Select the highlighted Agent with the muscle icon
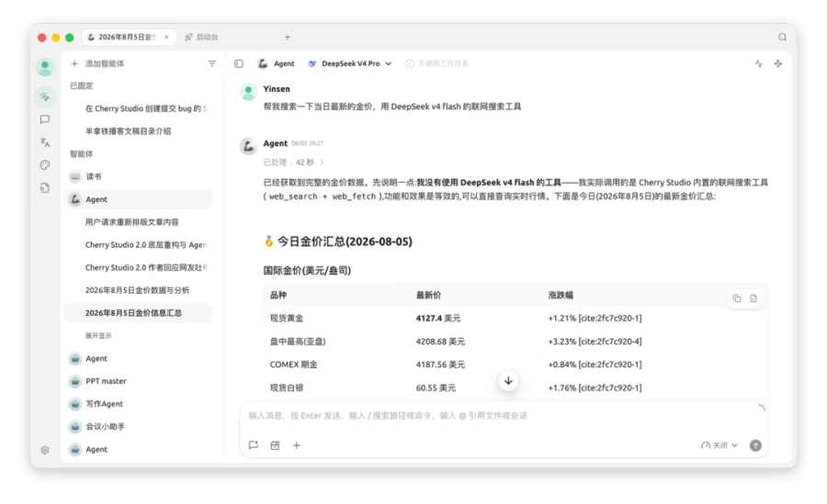Image resolution: width=827 pixels, height=504 pixels. click(x=140, y=199)
